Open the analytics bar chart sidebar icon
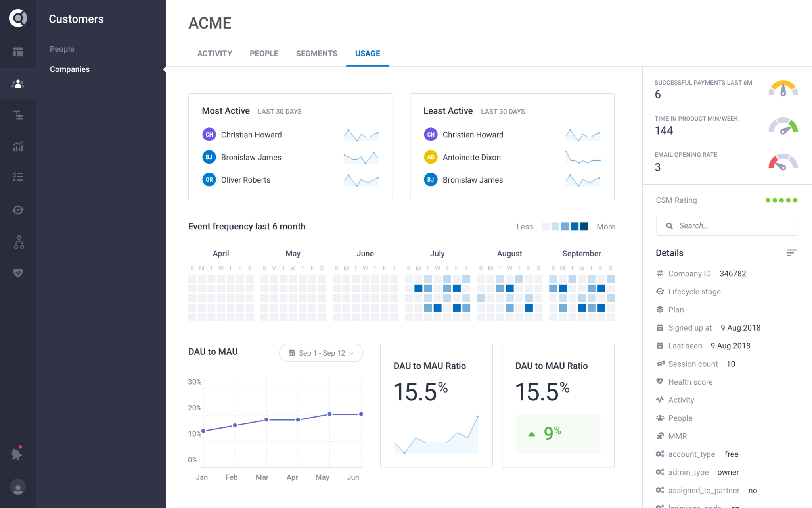 18,146
